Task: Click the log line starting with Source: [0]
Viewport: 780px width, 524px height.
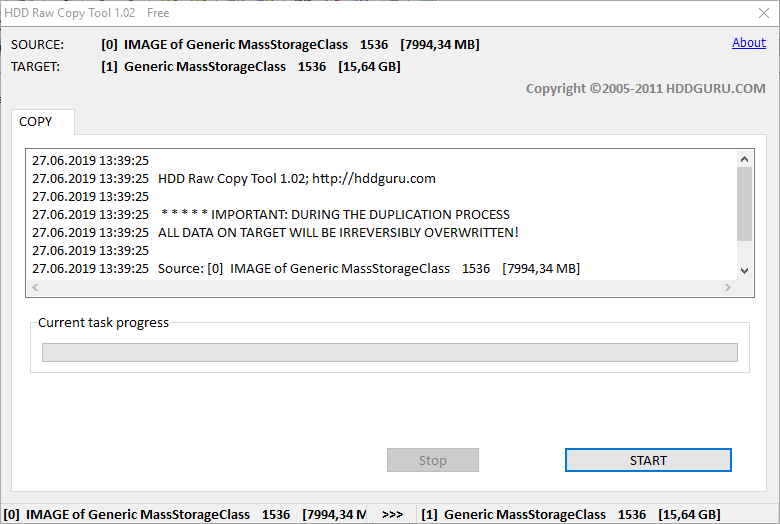Action: (x=368, y=269)
